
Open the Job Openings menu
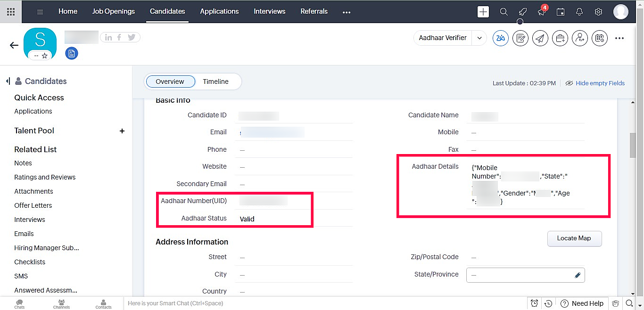[113, 11]
